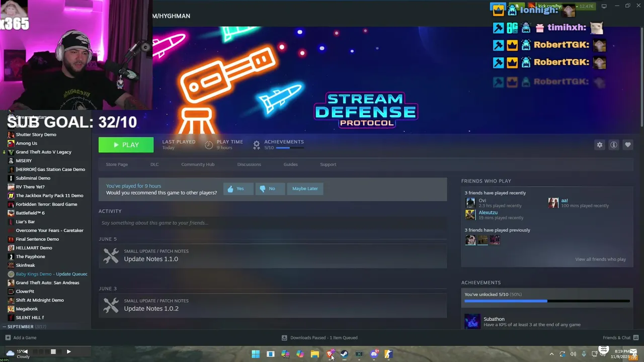This screenshot has width=644, height=362.
Task: Click the green PLAY button
Action: coord(126,145)
